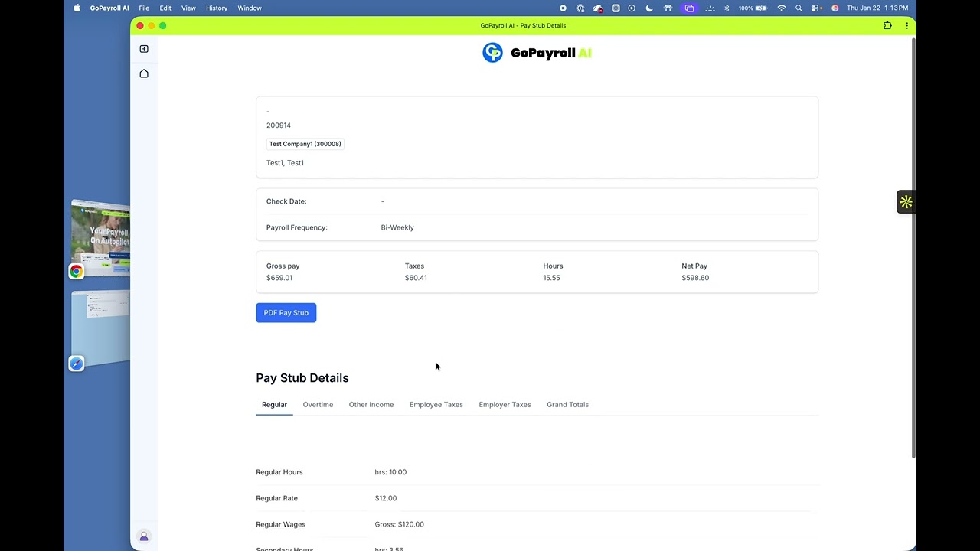Click the Check Date label
Viewport: 980px width, 551px height.
click(286, 201)
